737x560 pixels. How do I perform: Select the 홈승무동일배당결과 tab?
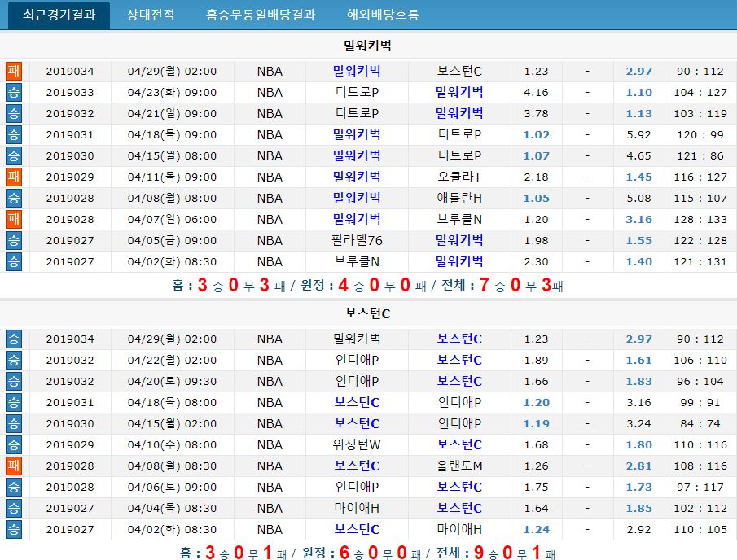tap(260, 15)
